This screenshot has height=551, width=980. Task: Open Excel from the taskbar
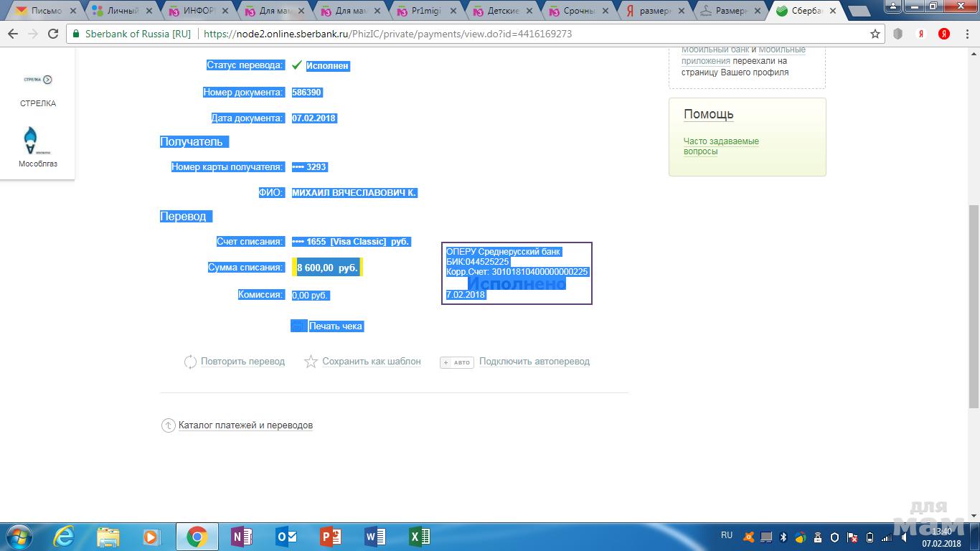coord(419,537)
